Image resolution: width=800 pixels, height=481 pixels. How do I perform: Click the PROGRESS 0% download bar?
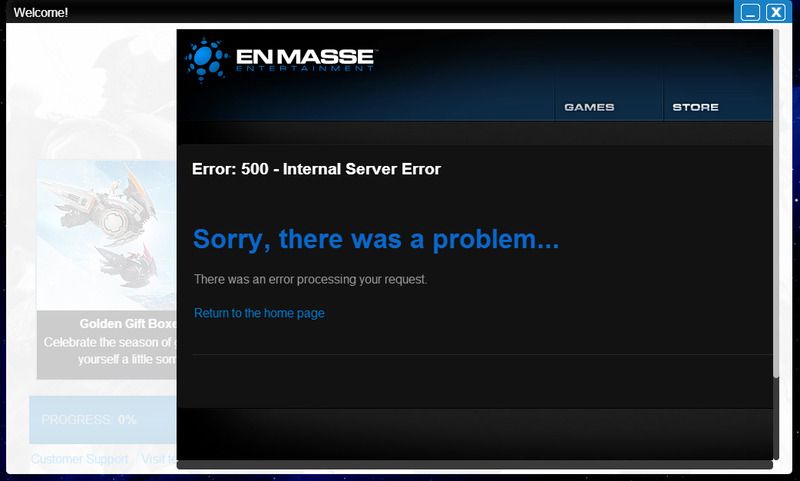103,419
